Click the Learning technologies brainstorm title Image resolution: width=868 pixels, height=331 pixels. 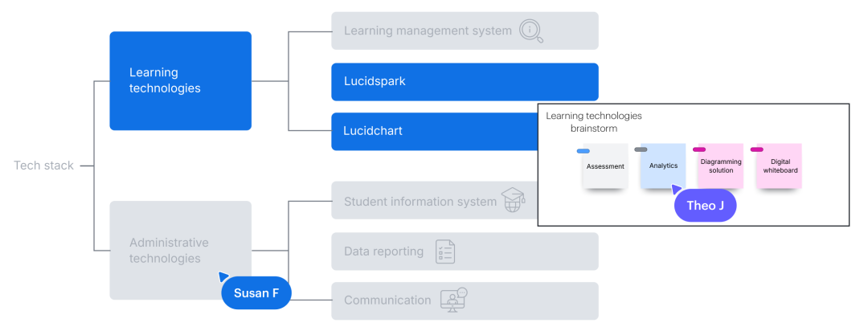pyautogui.click(x=594, y=122)
